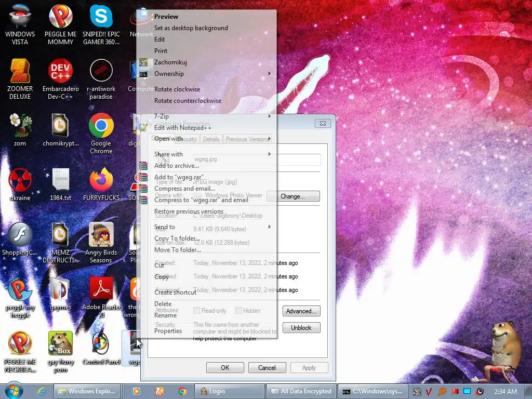
Task: Click the Cancel button in Properties
Action: pos(267,367)
